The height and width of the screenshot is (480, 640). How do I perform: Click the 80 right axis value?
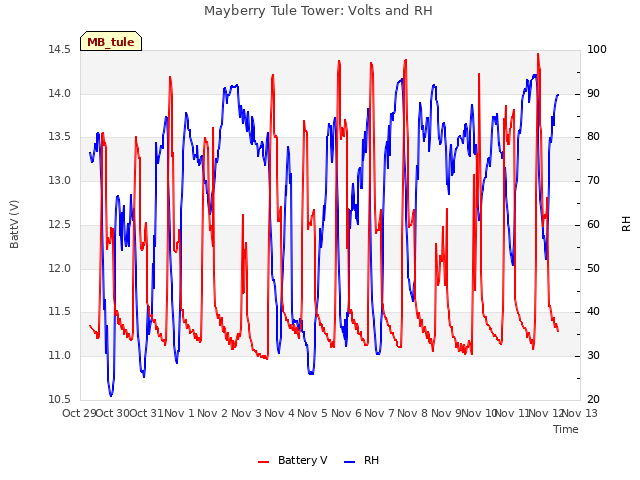click(x=593, y=137)
